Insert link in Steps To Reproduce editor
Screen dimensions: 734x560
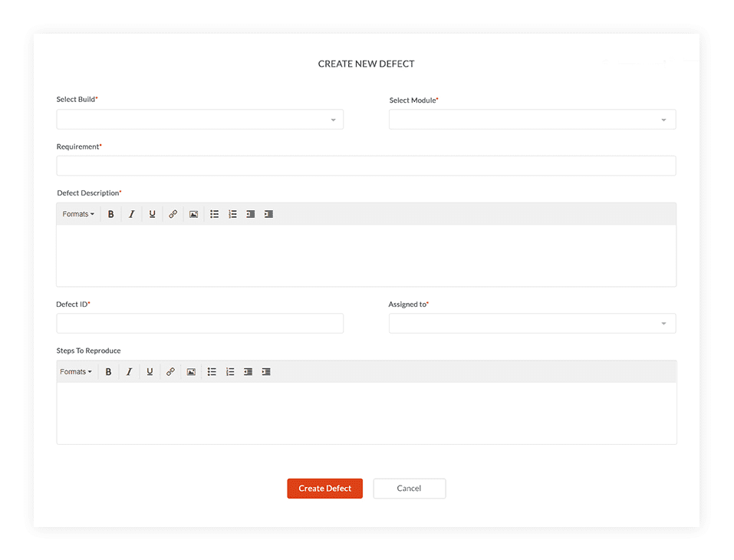click(170, 372)
